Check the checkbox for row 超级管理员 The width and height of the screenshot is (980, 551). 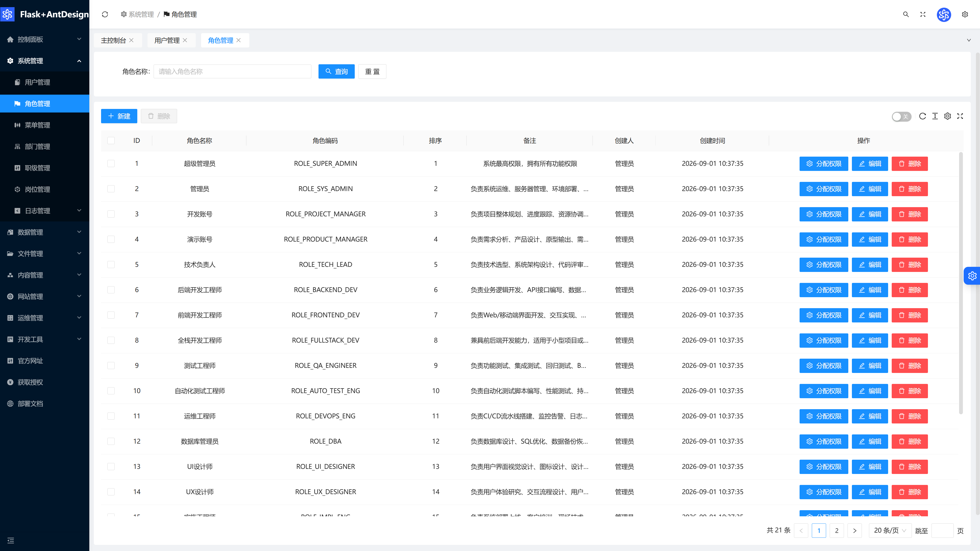click(111, 164)
